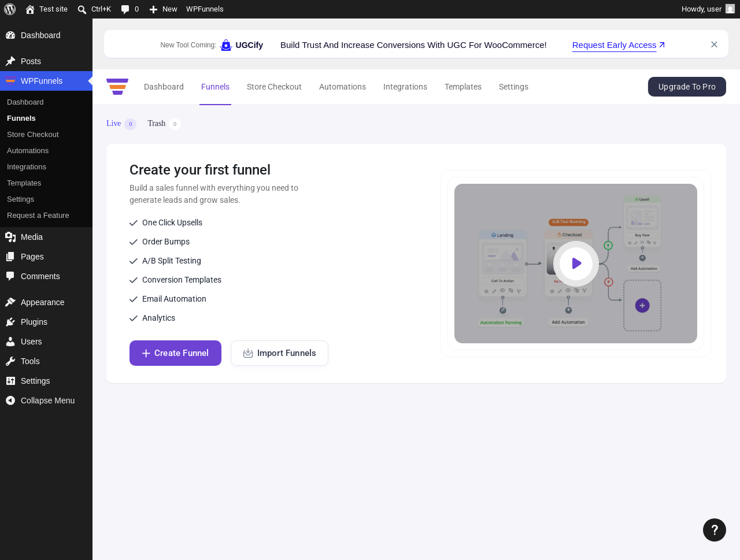Image resolution: width=740 pixels, height=560 pixels.
Task: Open Store Checkout in sidebar submenu
Action: point(33,135)
